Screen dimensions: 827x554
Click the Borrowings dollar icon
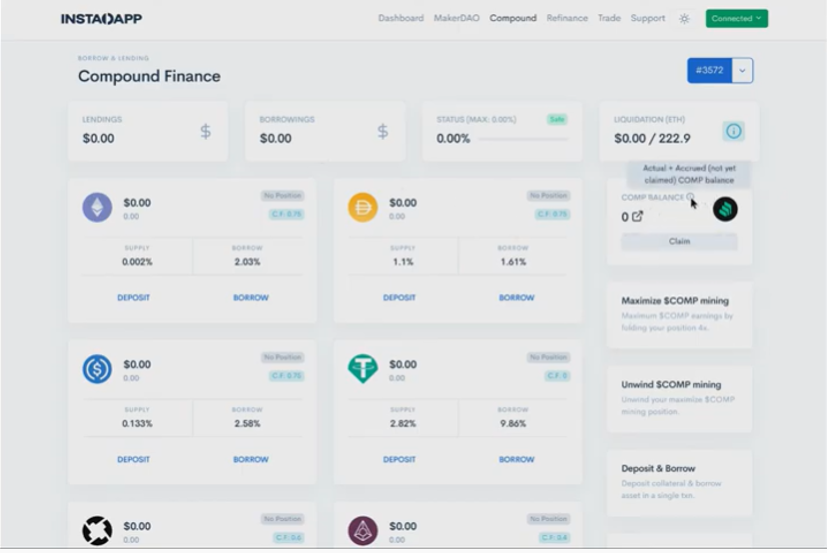pos(383,131)
